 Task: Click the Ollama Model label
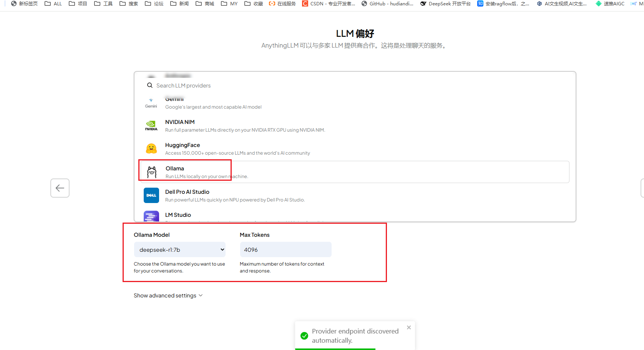(x=152, y=235)
